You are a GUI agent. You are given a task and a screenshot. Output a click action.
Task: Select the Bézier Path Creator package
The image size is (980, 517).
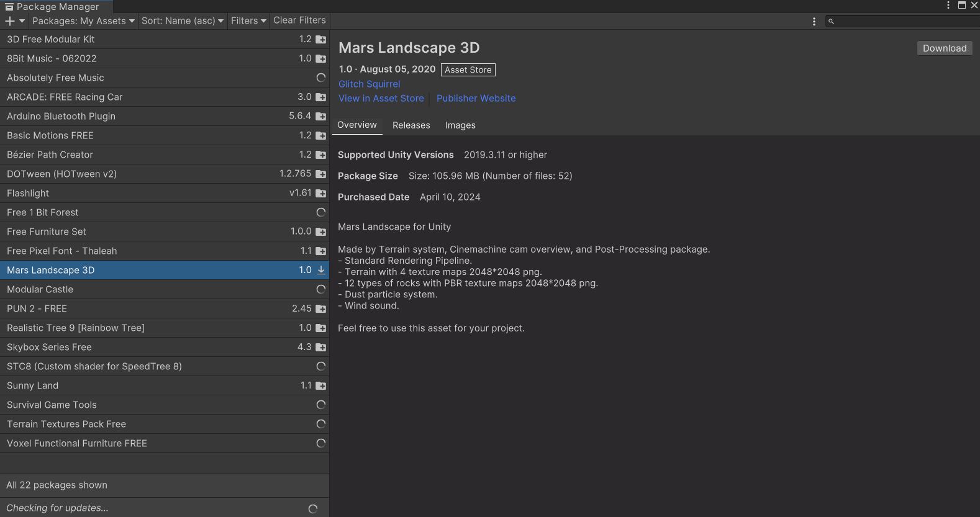(x=165, y=155)
